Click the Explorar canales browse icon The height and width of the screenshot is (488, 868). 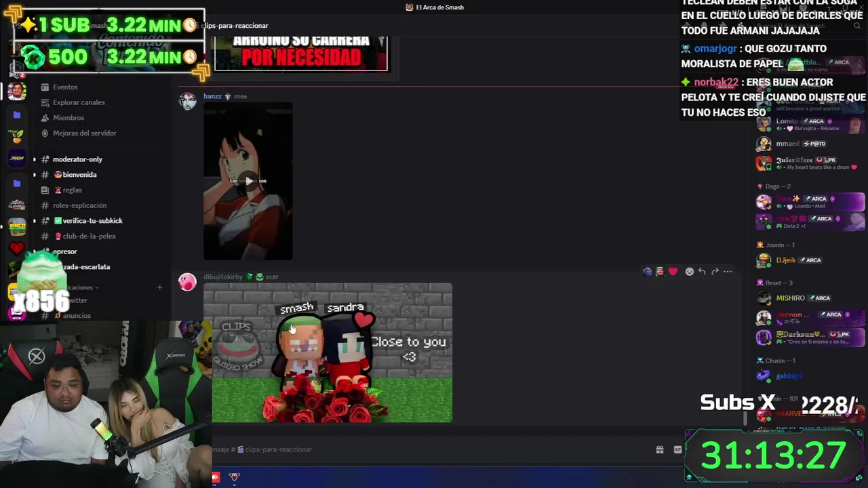(x=45, y=102)
